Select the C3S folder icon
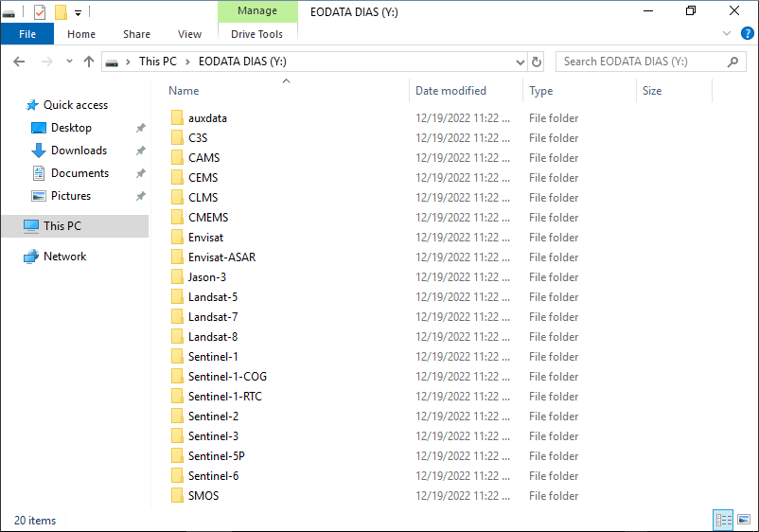 [177, 137]
